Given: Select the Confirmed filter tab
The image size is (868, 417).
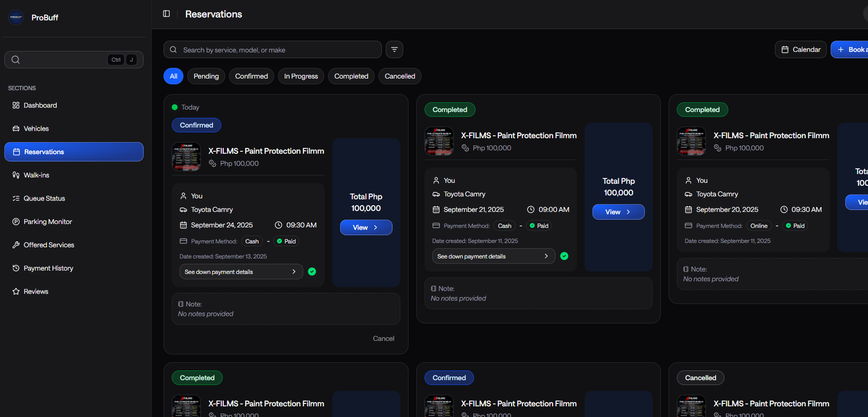Looking at the screenshot, I should tap(251, 76).
